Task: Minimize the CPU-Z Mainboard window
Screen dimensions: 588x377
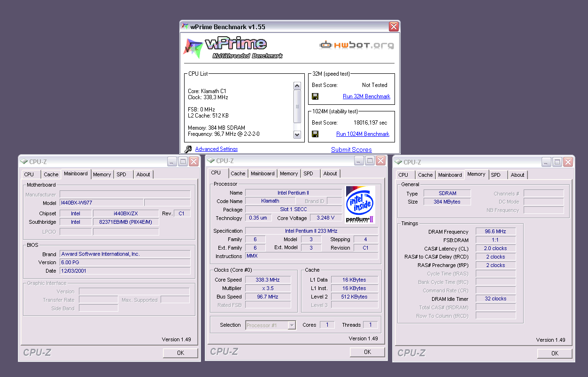Action: point(172,162)
